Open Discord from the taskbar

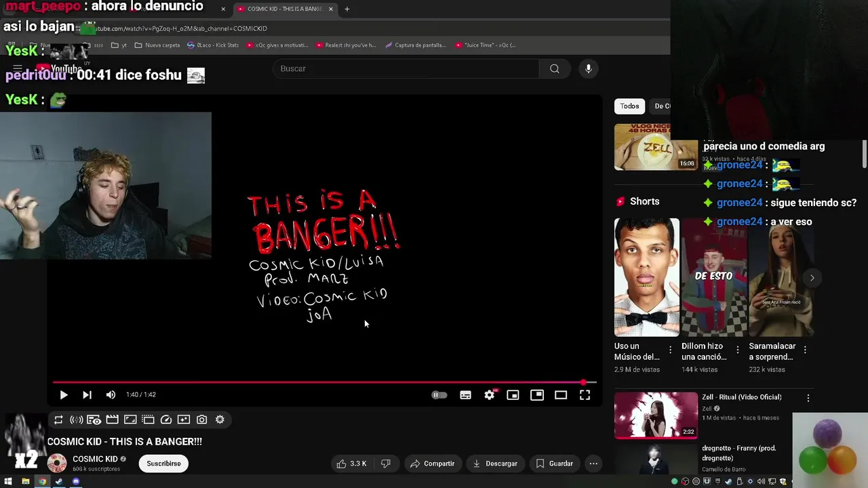click(x=76, y=481)
